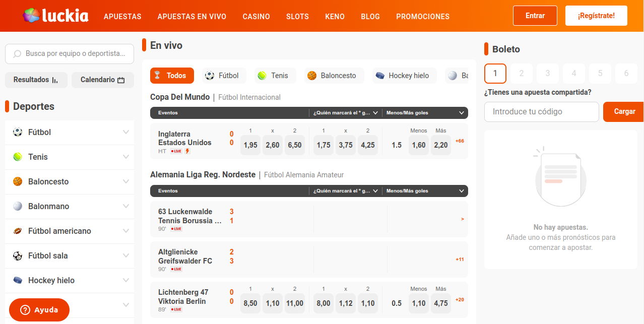Select the Más 4,75 odds for Lichtenberg match
The image size is (644, 324).
(x=440, y=303)
